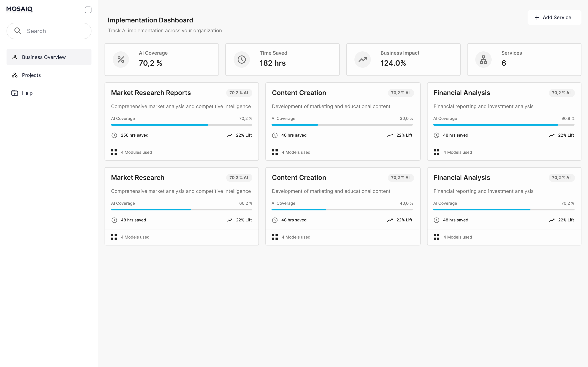Click the Add Service button
The image size is (588, 367).
click(554, 18)
